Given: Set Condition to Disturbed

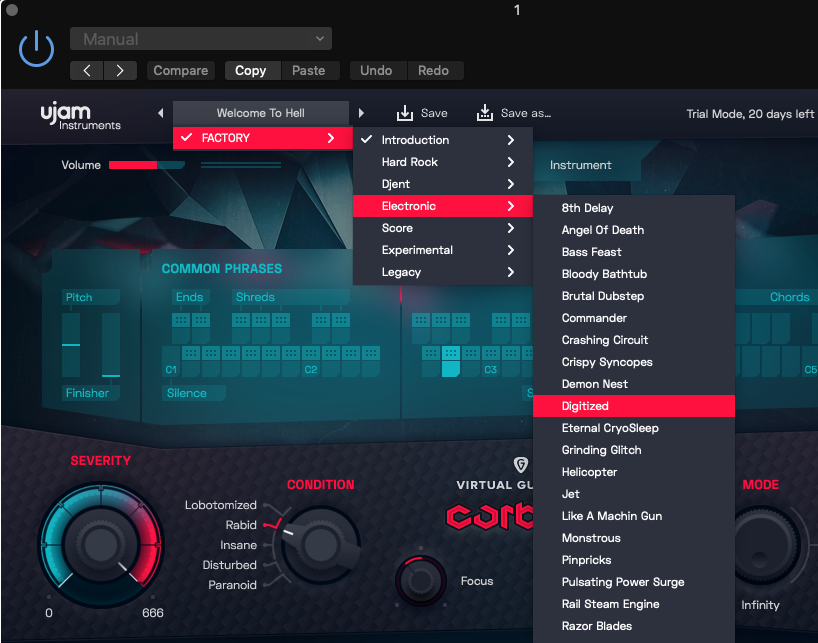Looking at the screenshot, I should [x=230, y=565].
